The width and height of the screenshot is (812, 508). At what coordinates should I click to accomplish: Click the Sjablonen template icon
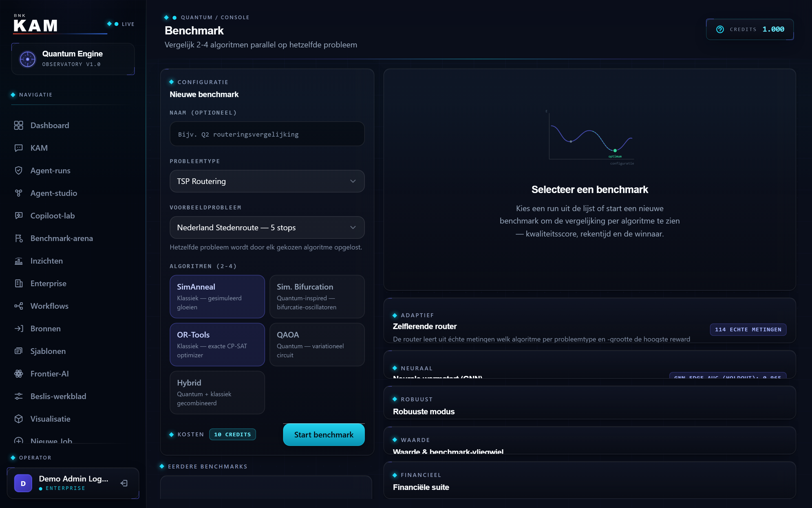18,351
